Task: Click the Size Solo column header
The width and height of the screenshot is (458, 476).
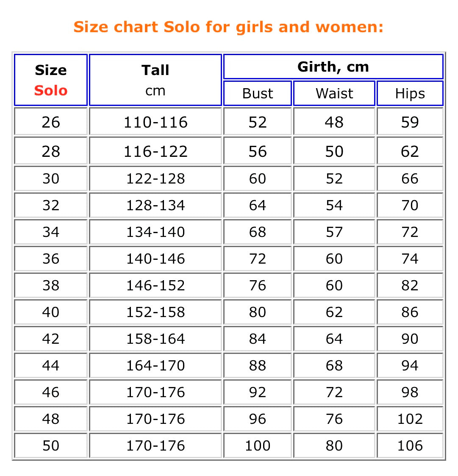Action: (x=51, y=80)
